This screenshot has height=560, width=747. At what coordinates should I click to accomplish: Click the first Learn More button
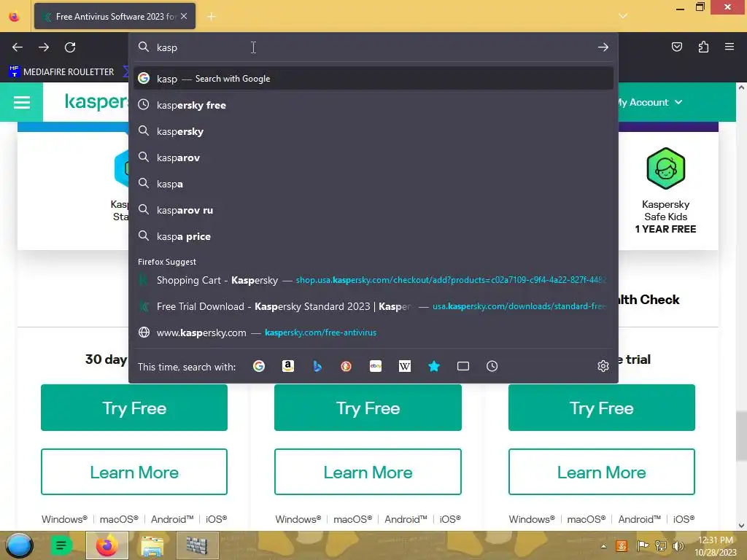[x=134, y=472]
